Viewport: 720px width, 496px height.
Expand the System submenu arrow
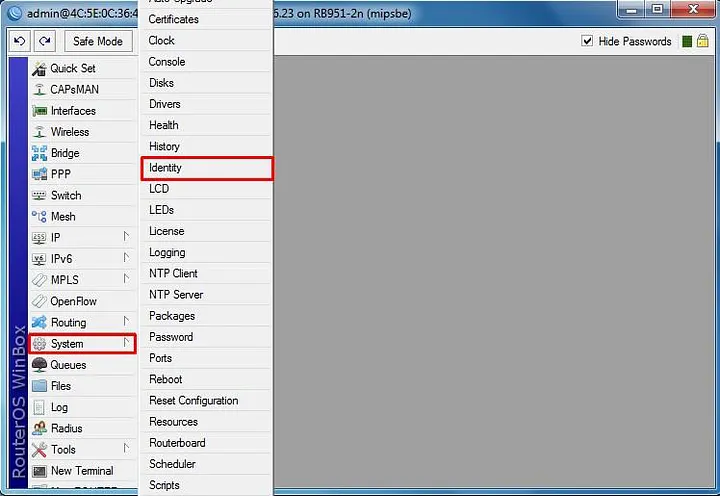click(126, 343)
